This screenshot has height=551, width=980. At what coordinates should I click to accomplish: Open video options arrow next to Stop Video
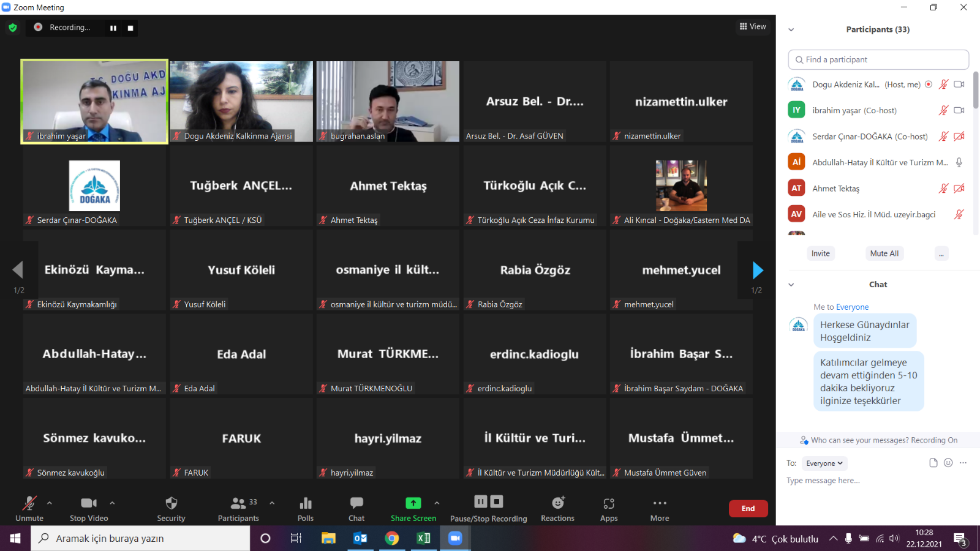click(x=112, y=503)
